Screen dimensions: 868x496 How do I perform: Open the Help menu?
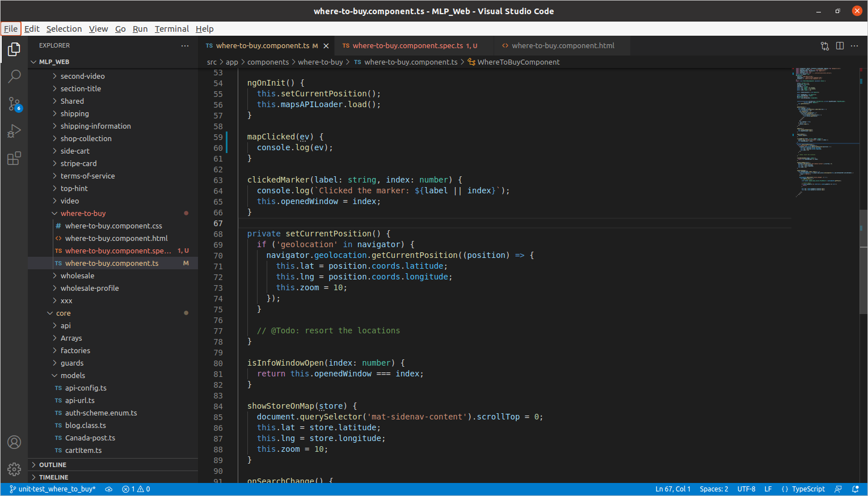point(205,29)
